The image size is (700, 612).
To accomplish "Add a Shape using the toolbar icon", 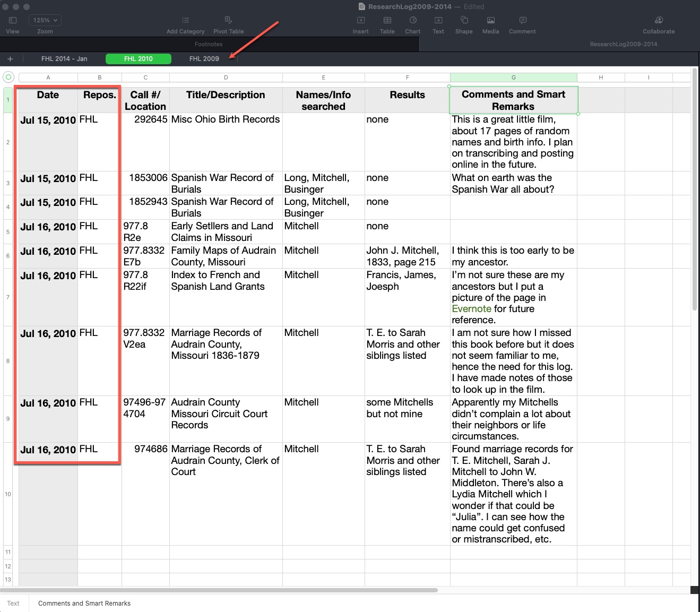I will tap(463, 21).
